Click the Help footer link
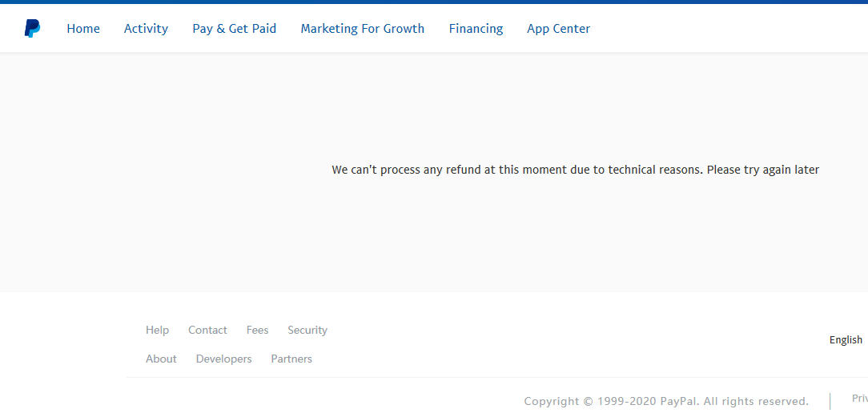The height and width of the screenshot is (417, 868). click(157, 330)
